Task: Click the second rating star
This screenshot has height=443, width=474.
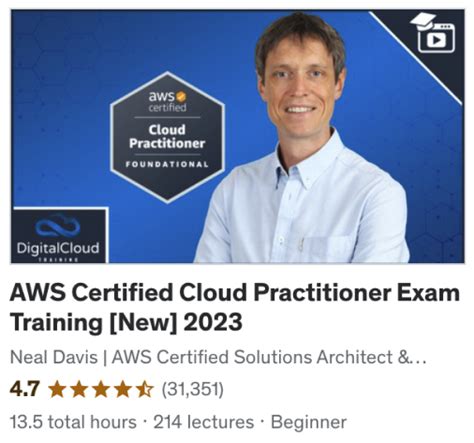Action: 79,390
